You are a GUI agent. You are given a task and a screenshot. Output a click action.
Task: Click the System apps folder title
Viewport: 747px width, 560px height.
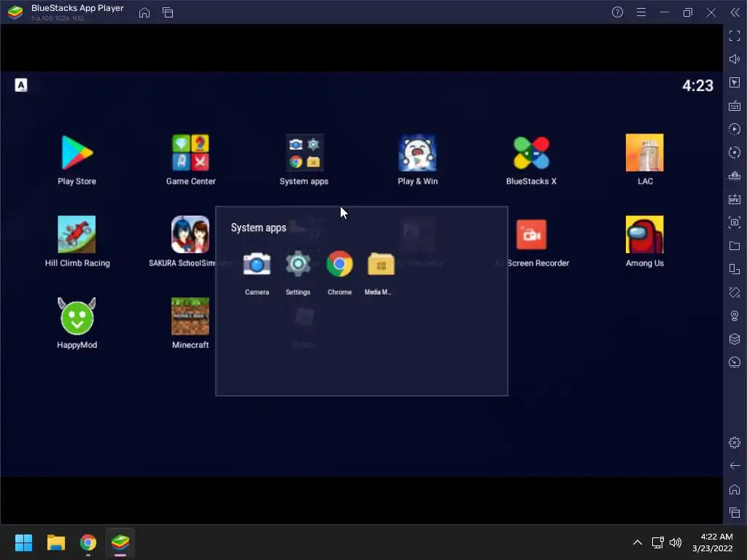tap(258, 227)
